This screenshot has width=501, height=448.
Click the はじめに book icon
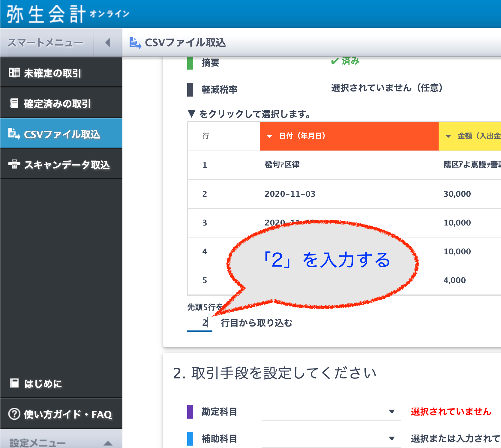click(14, 383)
